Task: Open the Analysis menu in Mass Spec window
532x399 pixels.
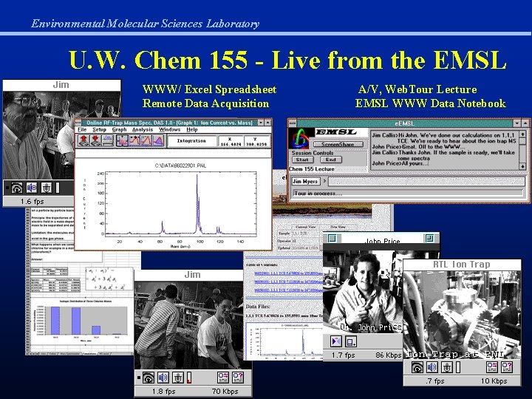Action: [143, 129]
